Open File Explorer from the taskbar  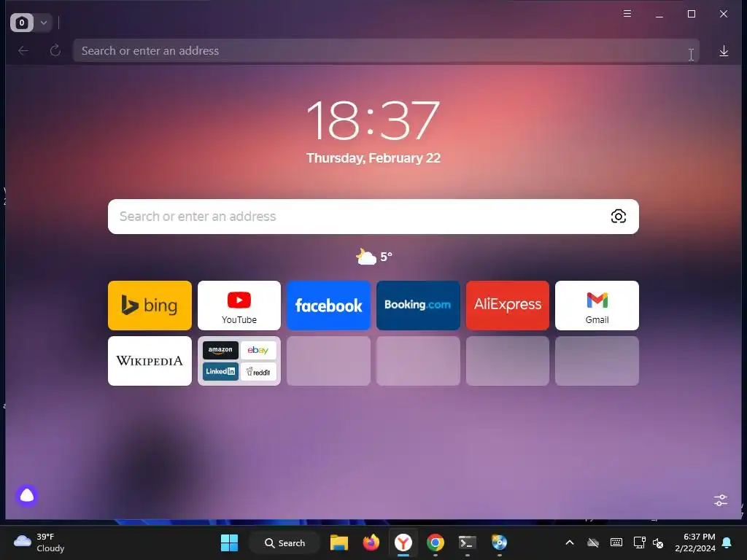coord(338,542)
